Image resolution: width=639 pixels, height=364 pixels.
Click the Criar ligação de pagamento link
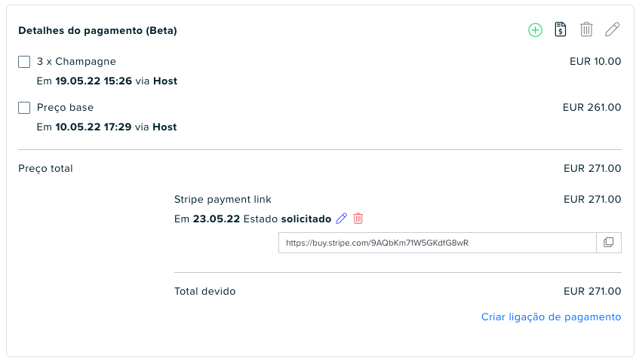click(551, 317)
